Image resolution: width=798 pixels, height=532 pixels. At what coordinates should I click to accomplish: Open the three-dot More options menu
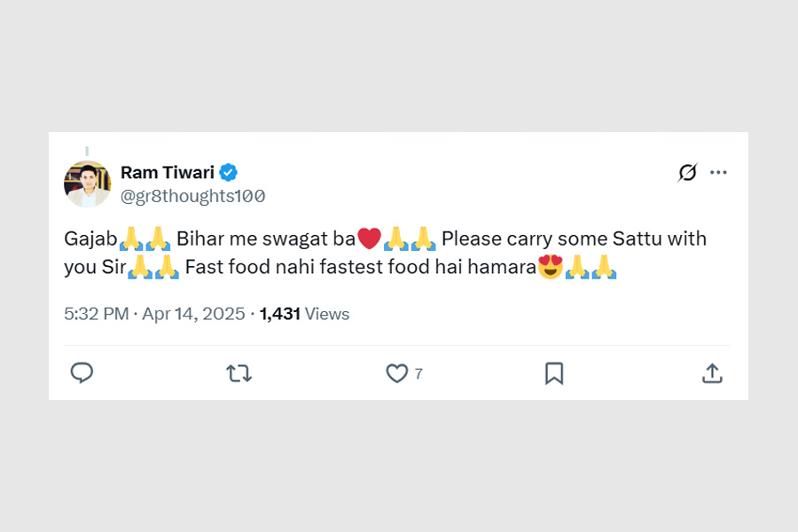click(x=718, y=173)
